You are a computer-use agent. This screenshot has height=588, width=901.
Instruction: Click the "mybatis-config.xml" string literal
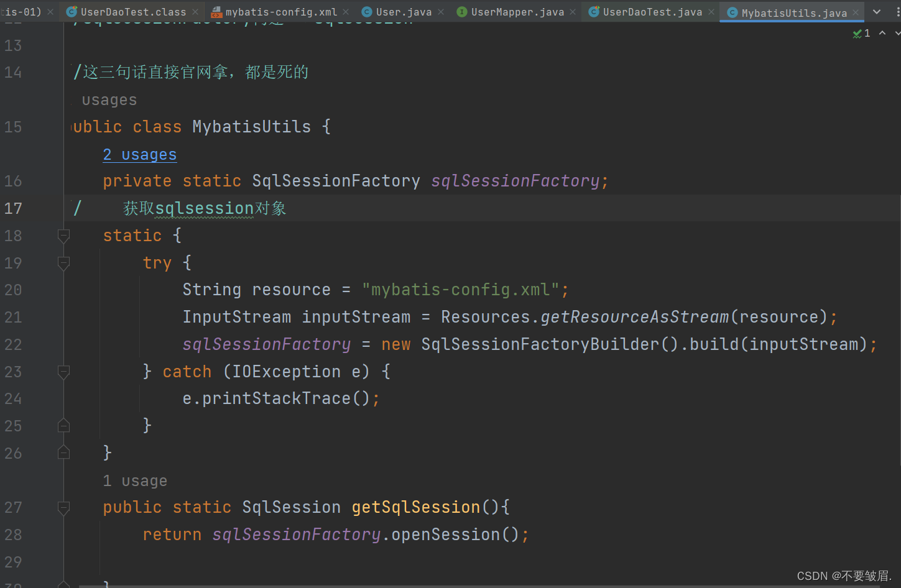click(461, 290)
